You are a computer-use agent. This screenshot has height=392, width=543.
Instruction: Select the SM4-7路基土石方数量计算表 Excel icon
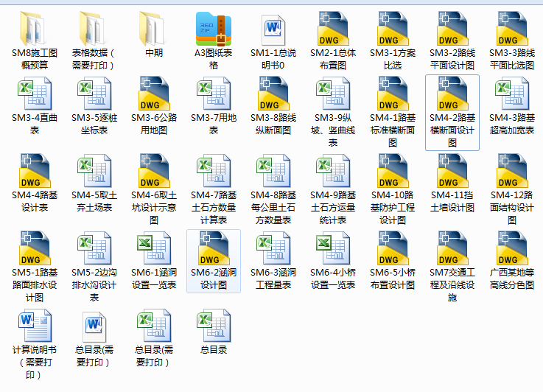[x=214, y=171]
